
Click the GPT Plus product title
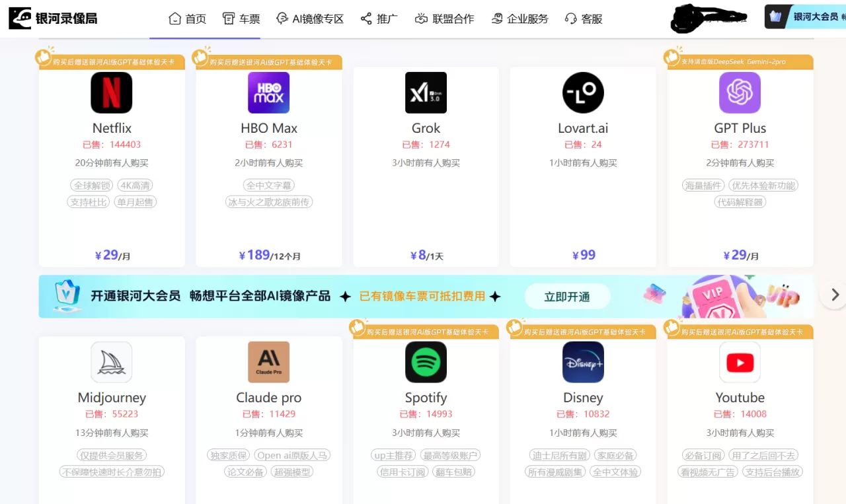click(740, 128)
